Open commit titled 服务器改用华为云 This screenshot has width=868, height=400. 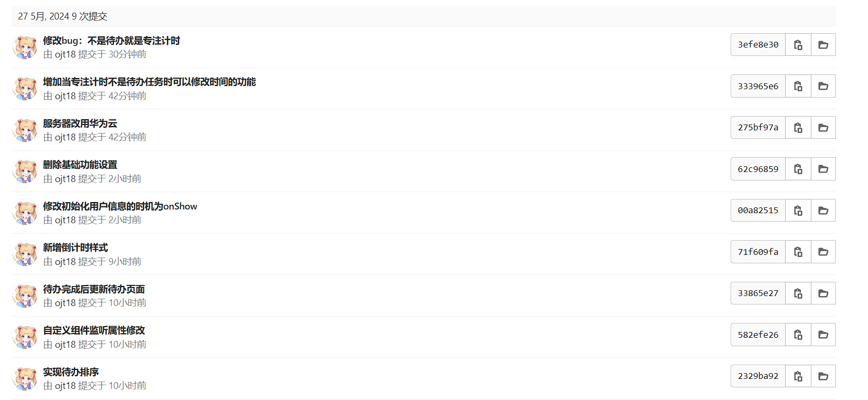pyautogui.click(x=80, y=123)
